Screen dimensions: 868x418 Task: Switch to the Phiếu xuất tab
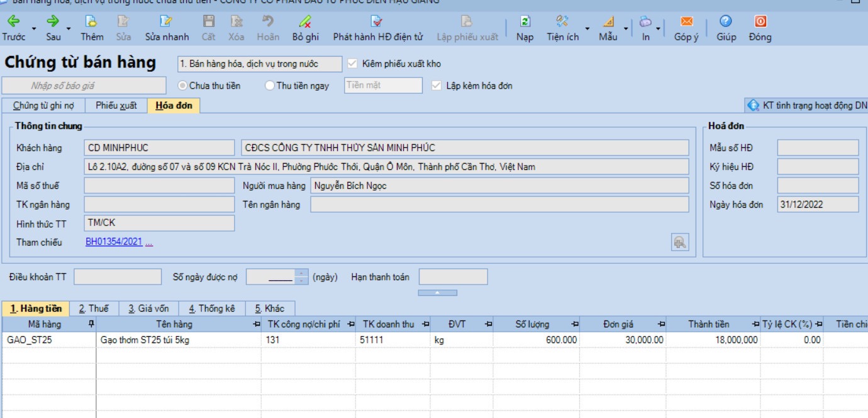click(116, 106)
